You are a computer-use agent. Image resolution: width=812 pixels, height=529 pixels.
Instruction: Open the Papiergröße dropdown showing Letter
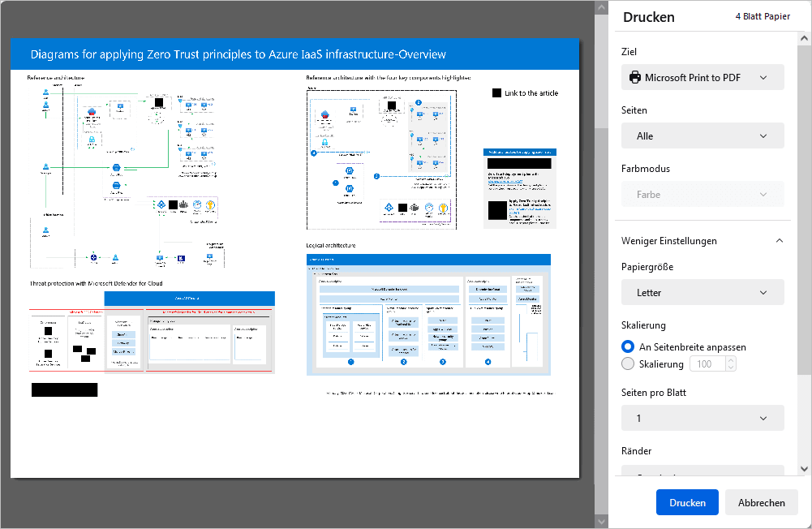coord(702,293)
